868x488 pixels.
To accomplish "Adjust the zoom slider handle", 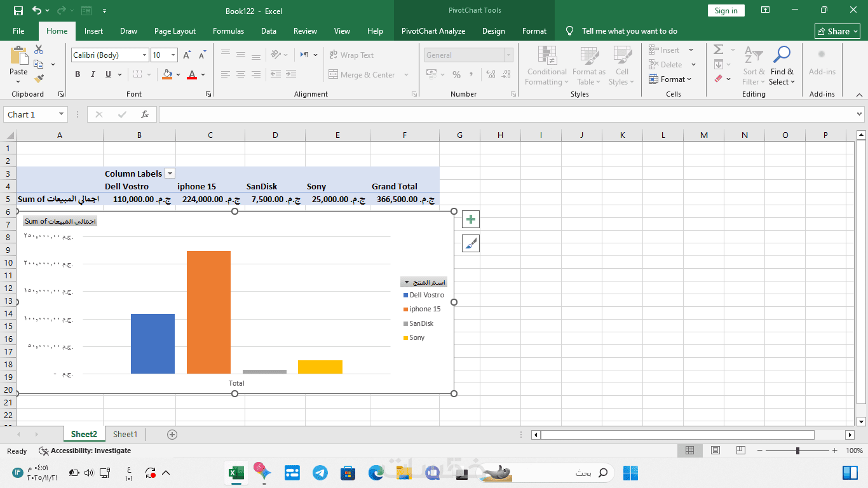I will tap(797, 451).
